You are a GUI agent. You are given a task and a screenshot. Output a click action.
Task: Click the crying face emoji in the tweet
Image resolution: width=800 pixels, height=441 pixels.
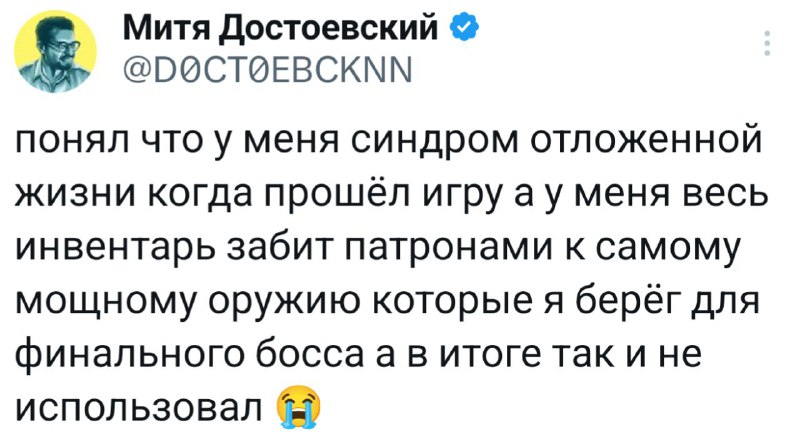(x=299, y=406)
